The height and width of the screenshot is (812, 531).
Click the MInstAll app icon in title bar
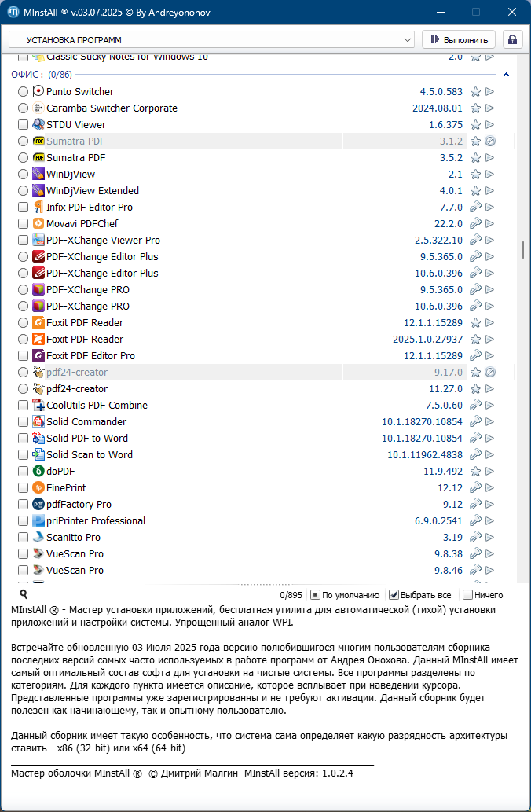(x=14, y=12)
